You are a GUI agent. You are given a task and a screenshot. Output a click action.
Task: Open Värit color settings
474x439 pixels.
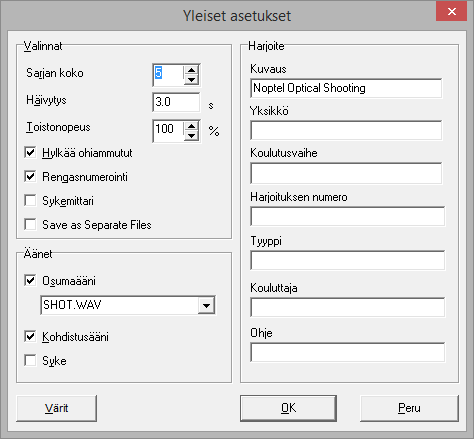pos(57,408)
